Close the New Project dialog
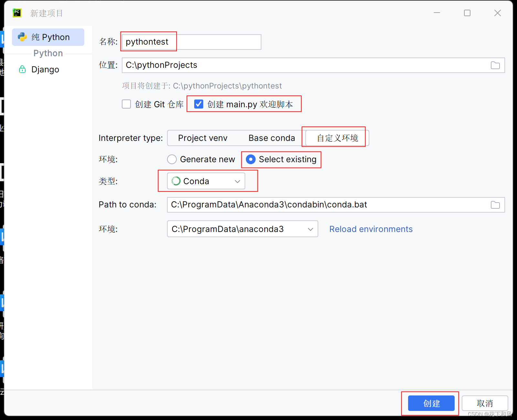This screenshot has height=420, width=517. [497, 13]
